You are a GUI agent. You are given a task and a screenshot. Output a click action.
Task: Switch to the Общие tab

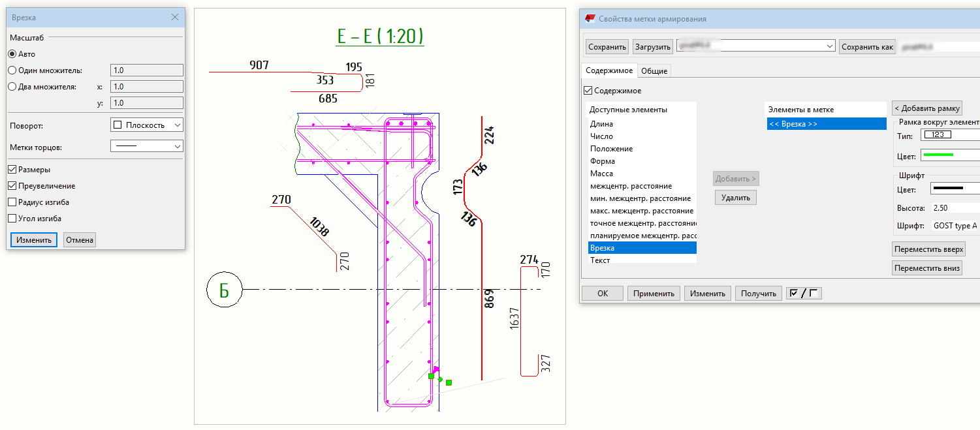coord(654,71)
